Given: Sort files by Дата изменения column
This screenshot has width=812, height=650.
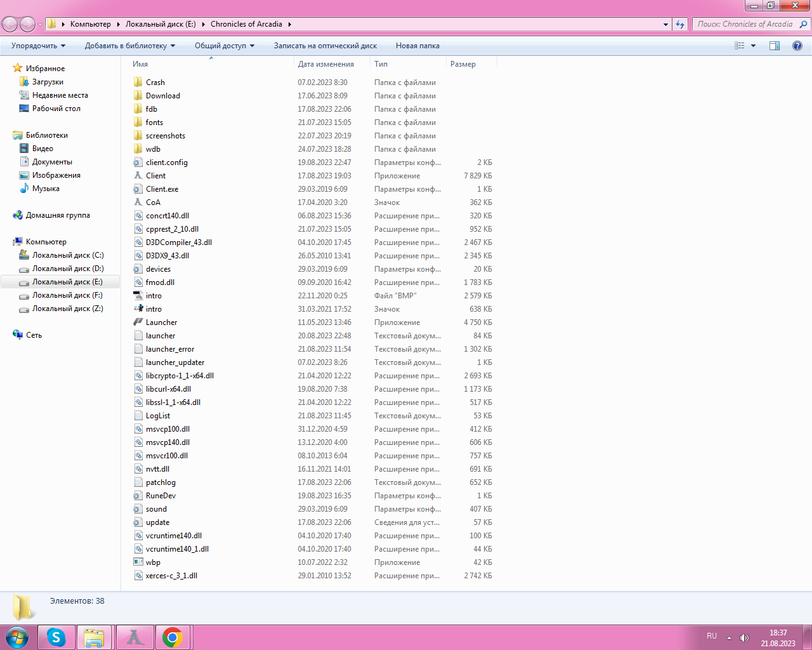Looking at the screenshot, I should click(326, 64).
